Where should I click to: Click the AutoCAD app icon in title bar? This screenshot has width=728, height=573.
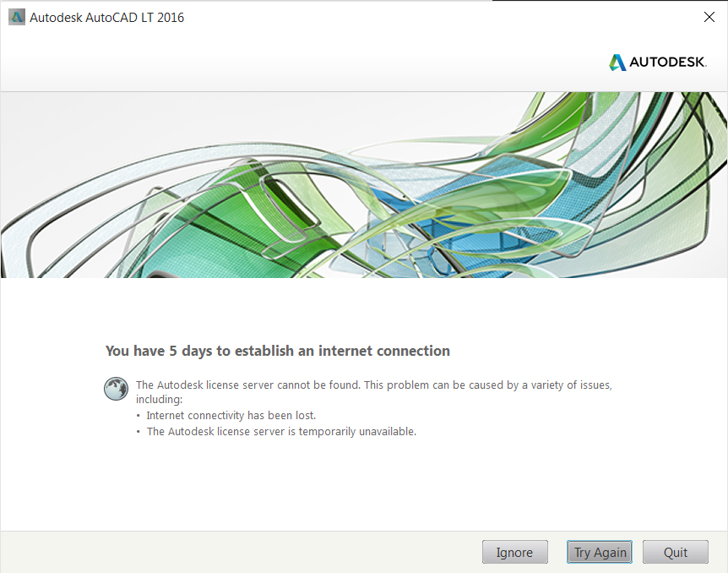tap(17, 18)
